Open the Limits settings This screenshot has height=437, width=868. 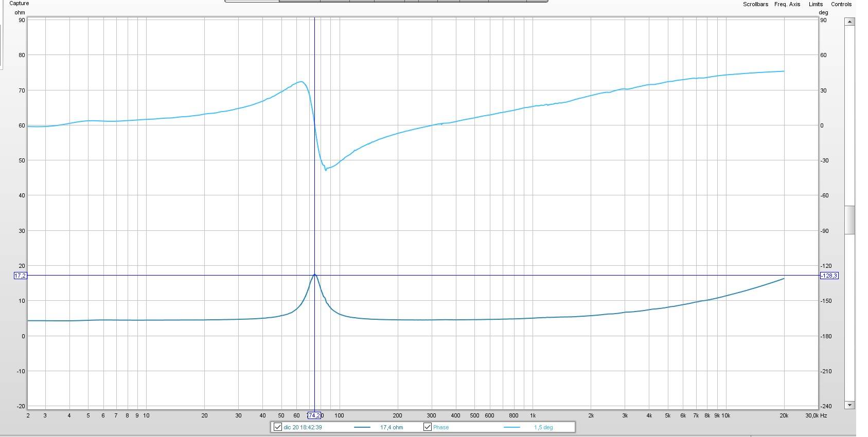816,4
